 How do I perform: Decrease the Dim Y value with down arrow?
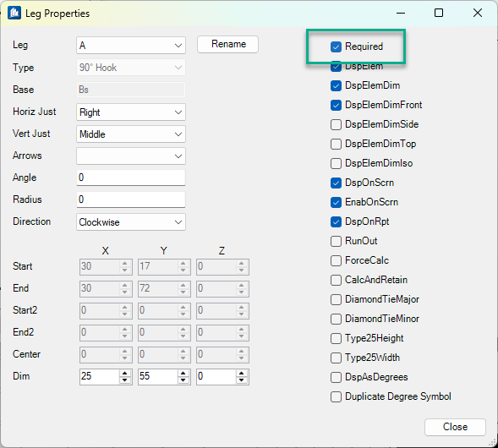click(x=183, y=380)
